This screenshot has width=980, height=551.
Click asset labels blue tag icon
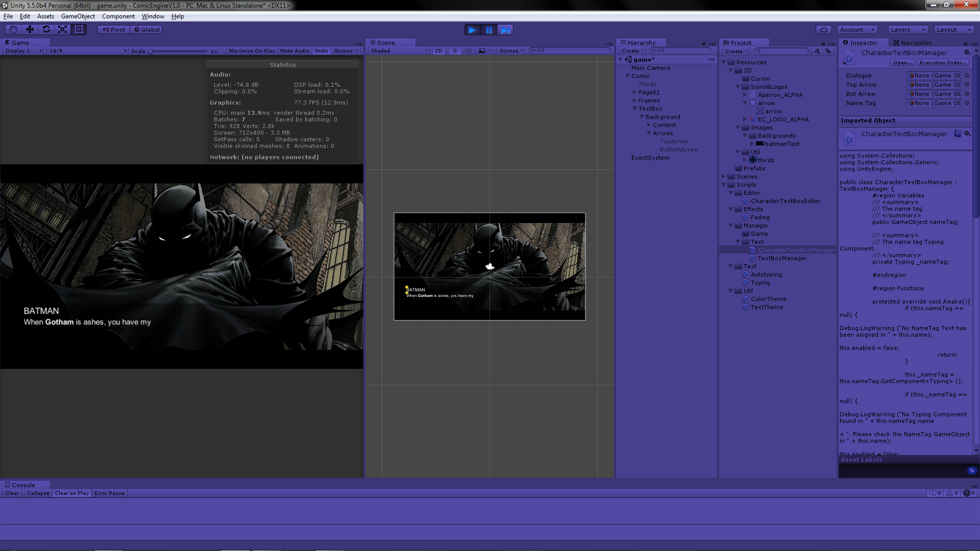click(x=971, y=471)
